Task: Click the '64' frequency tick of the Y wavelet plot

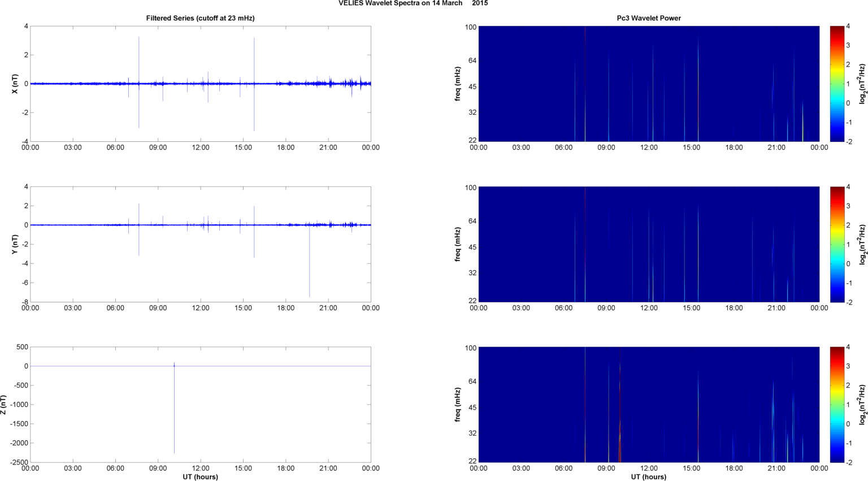Action: (x=472, y=221)
